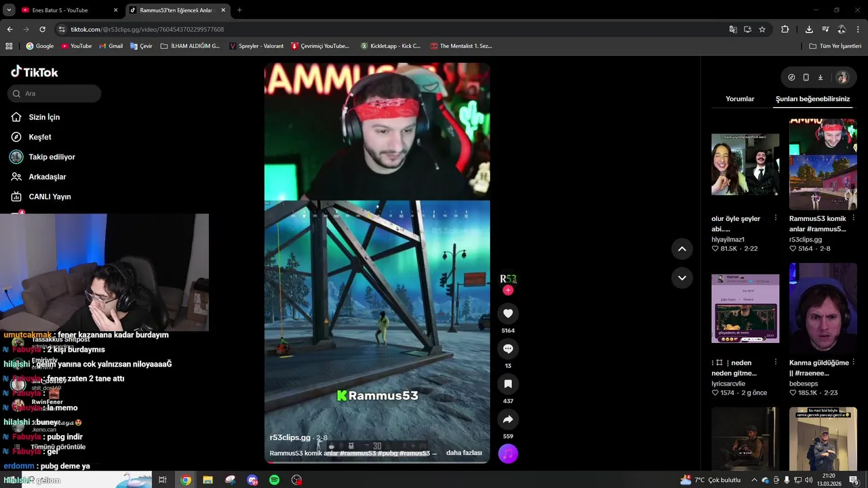
Task: Open new browser tab
Action: coord(239,10)
